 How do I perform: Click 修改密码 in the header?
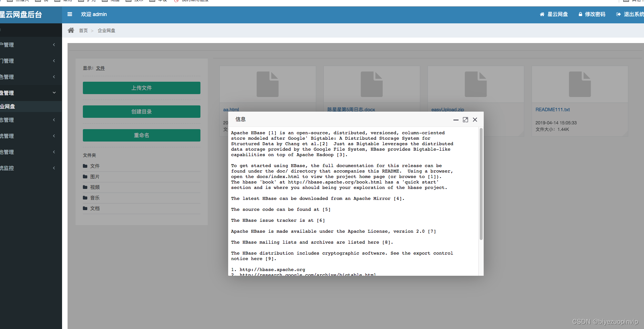(x=595, y=14)
